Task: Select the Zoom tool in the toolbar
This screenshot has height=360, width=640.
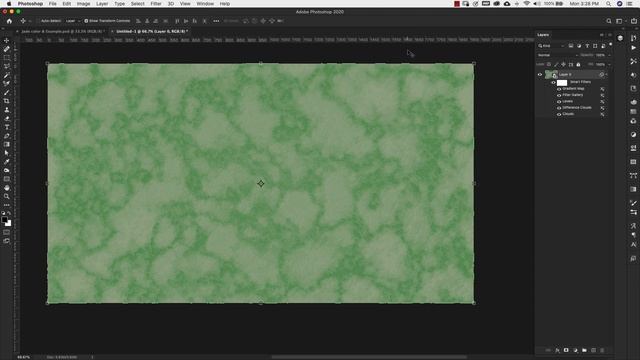Action: tap(7, 196)
